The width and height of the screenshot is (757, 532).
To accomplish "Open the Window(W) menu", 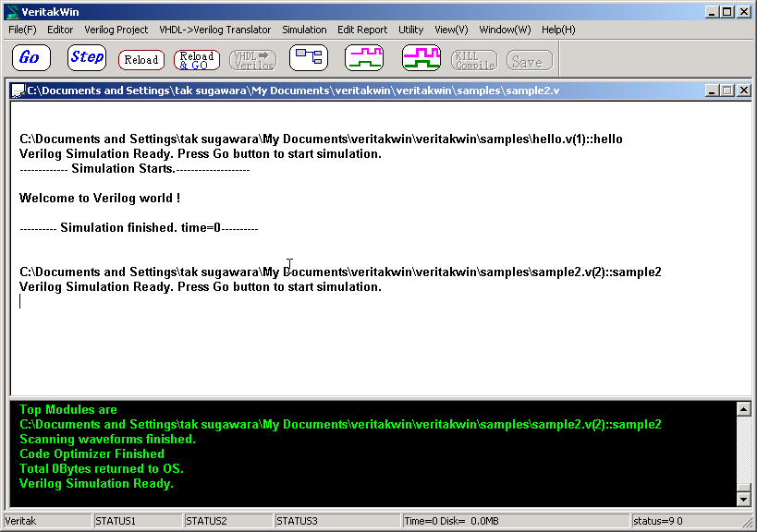I will tap(505, 30).
